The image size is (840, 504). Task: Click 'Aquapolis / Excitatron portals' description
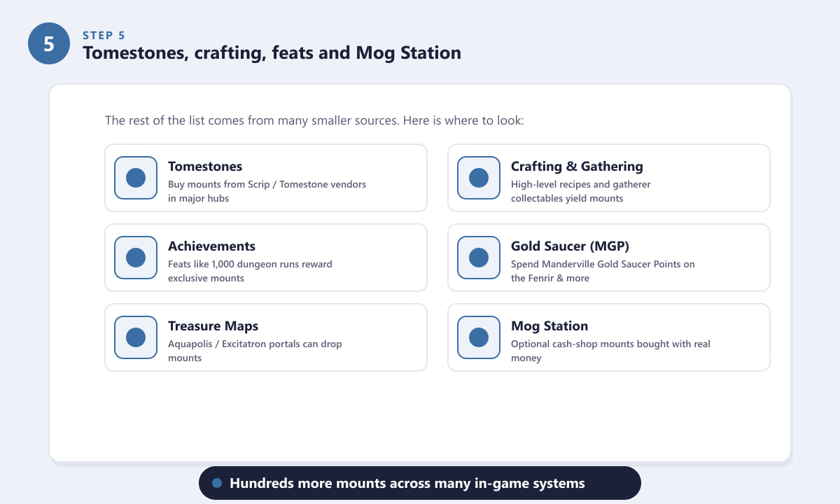coord(255,351)
